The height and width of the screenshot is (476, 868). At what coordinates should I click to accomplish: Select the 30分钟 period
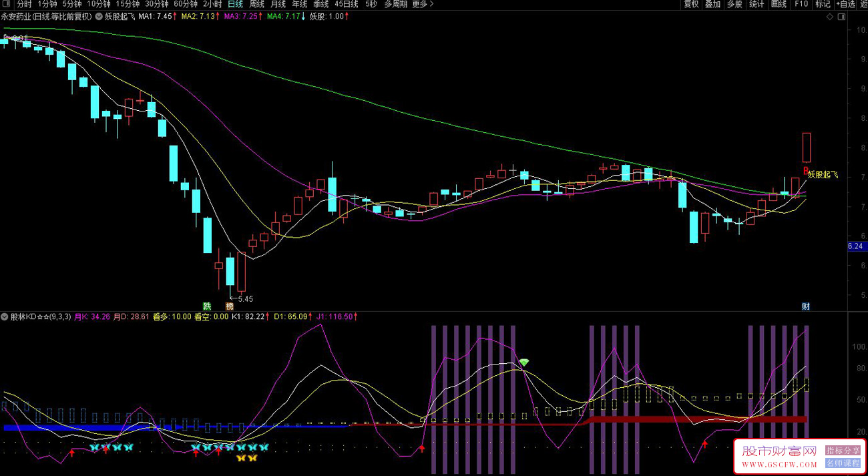coord(156,4)
